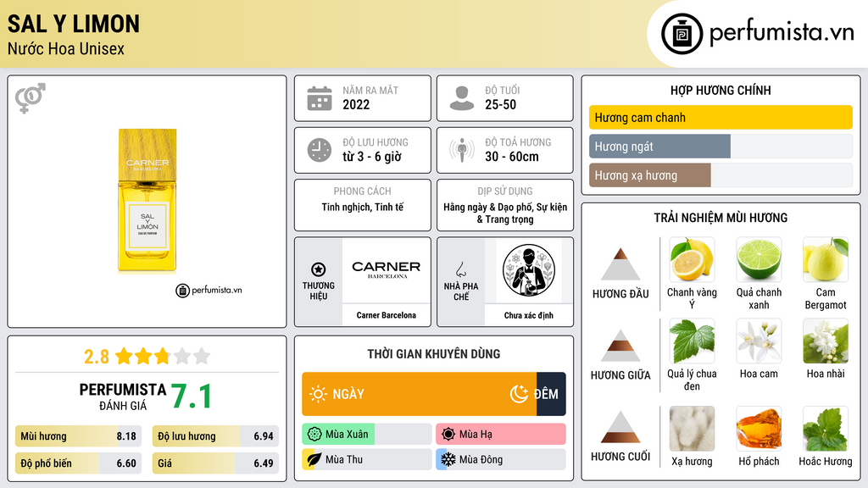Click the Trải nghiệm mùi hương heading
Screen dimensions: 868x488
pos(721,218)
